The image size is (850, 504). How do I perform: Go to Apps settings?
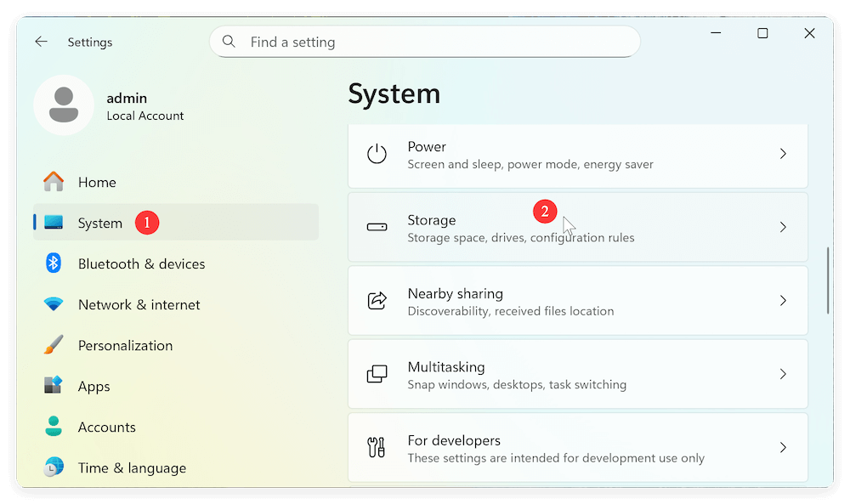click(x=93, y=386)
